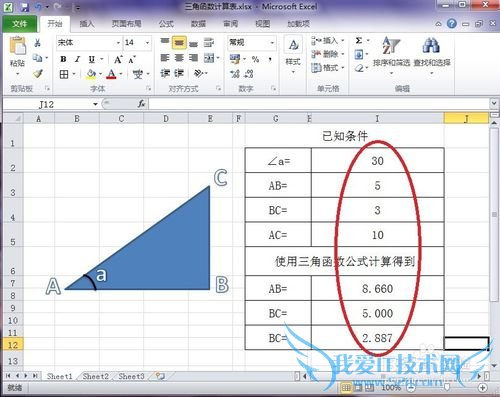Decrease decimal places
500x397 pixels.
249,74
